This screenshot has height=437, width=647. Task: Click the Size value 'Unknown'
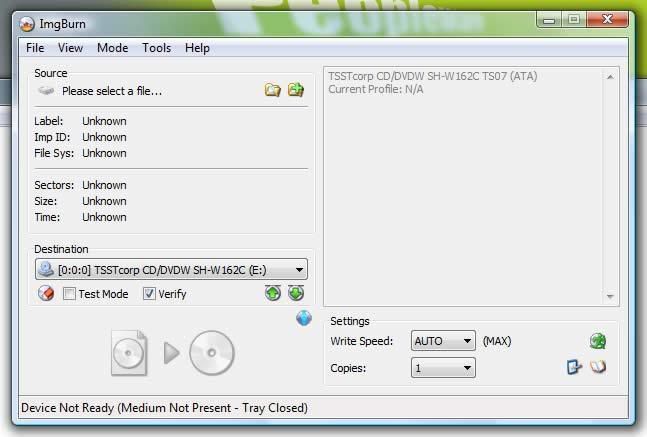pyautogui.click(x=104, y=201)
